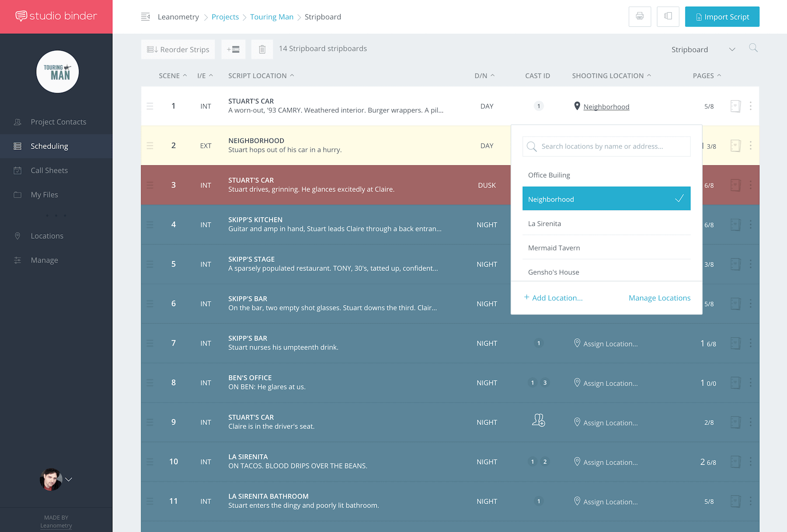Open the script page icon on scene 4
787x532 pixels.
pos(735,225)
